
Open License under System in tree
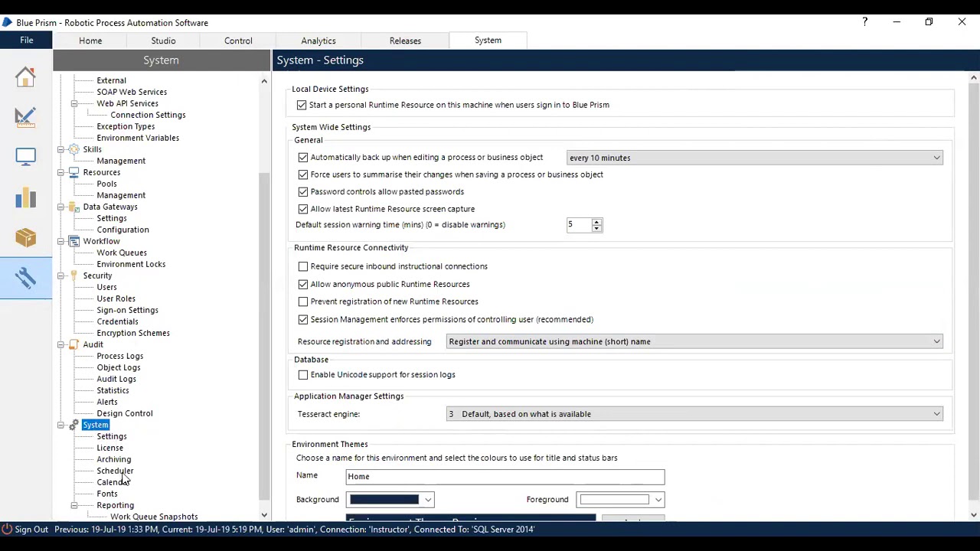coord(109,448)
